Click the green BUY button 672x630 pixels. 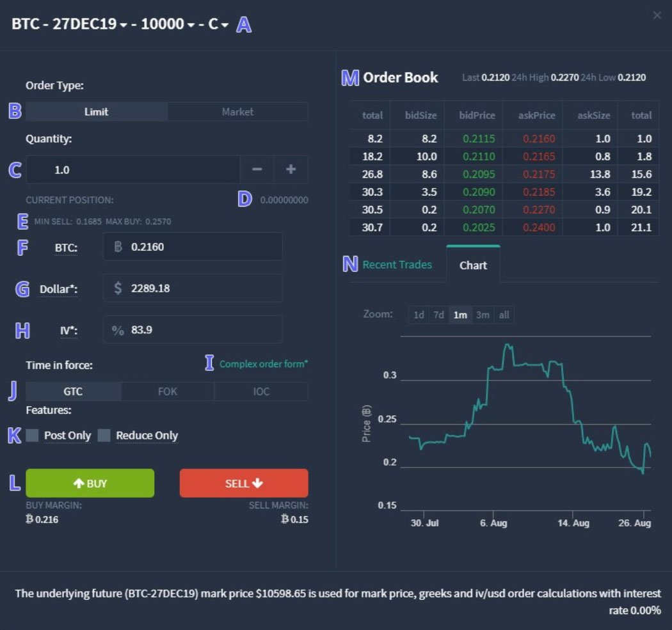[x=90, y=484]
